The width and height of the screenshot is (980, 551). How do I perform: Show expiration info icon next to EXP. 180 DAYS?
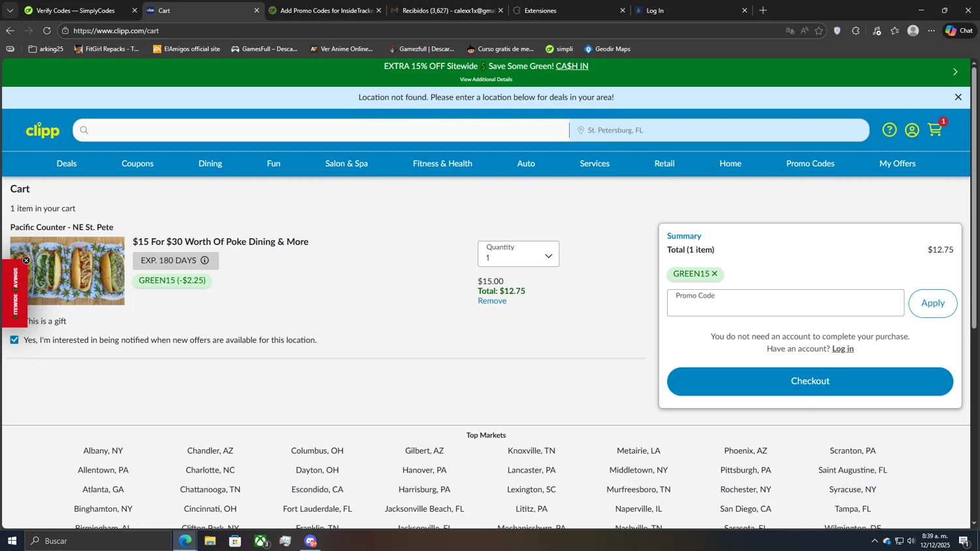pos(204,260)
